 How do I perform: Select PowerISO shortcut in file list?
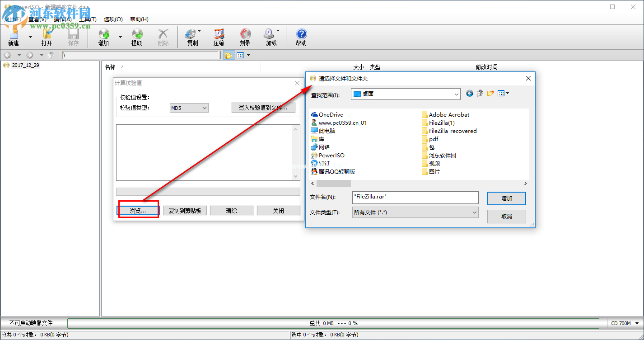point(327,155)
